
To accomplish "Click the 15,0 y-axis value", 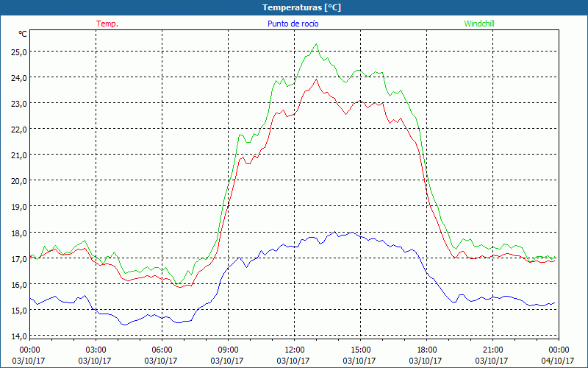I will pos(19,310).
